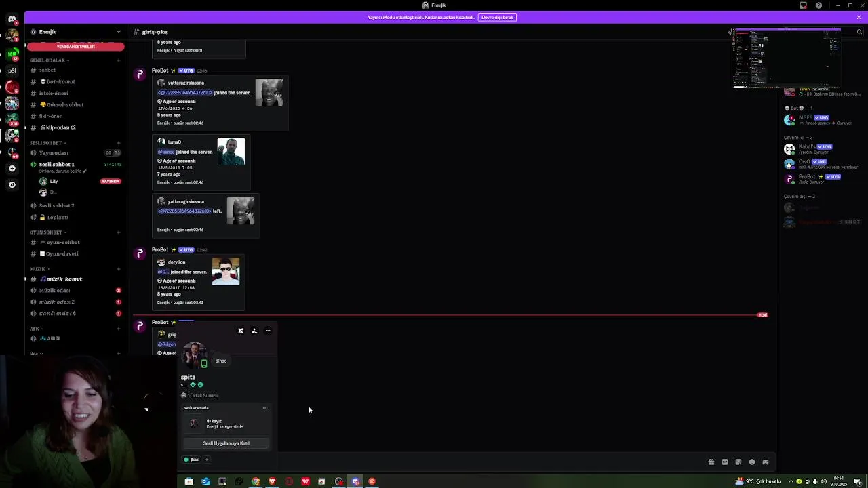Click the add friend icon on spitz profile

point(254,331)
